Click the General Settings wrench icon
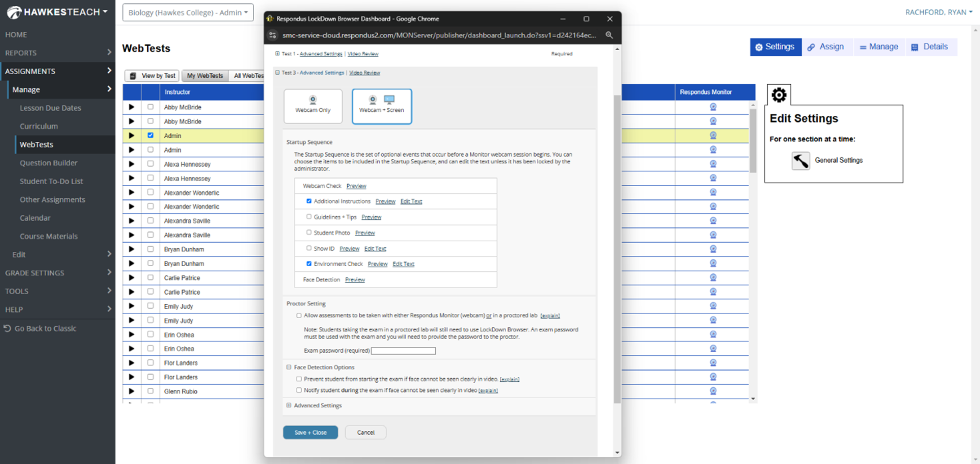Image resolution: width=980 pixels, height=464 pixels. pos(800,161)
